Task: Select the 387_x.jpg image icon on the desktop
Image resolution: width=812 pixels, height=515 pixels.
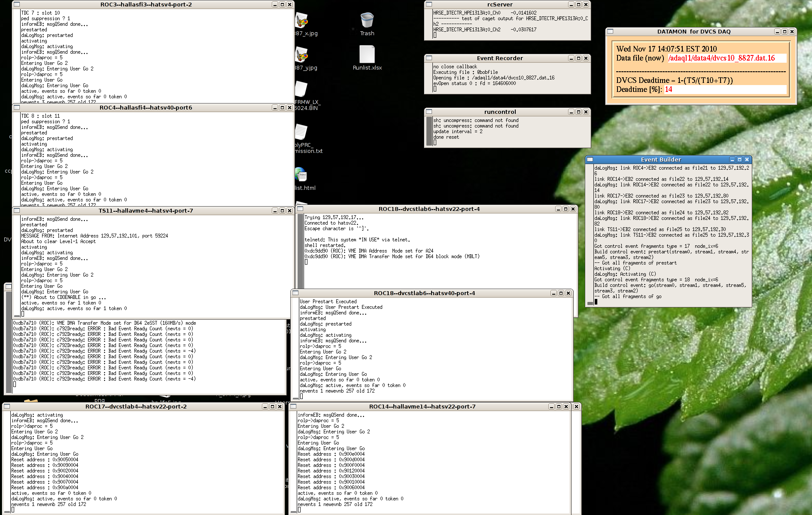Action: click(302, 21)
